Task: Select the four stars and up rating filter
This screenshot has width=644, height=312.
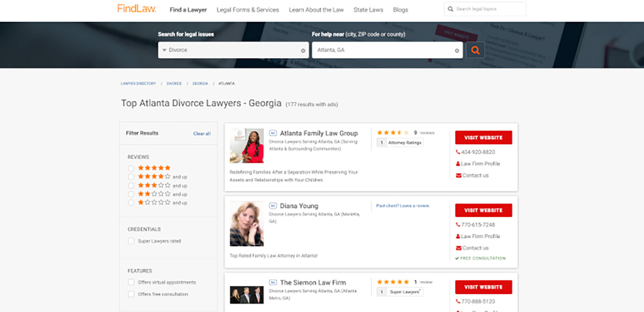Action: (x=131, y=177)
